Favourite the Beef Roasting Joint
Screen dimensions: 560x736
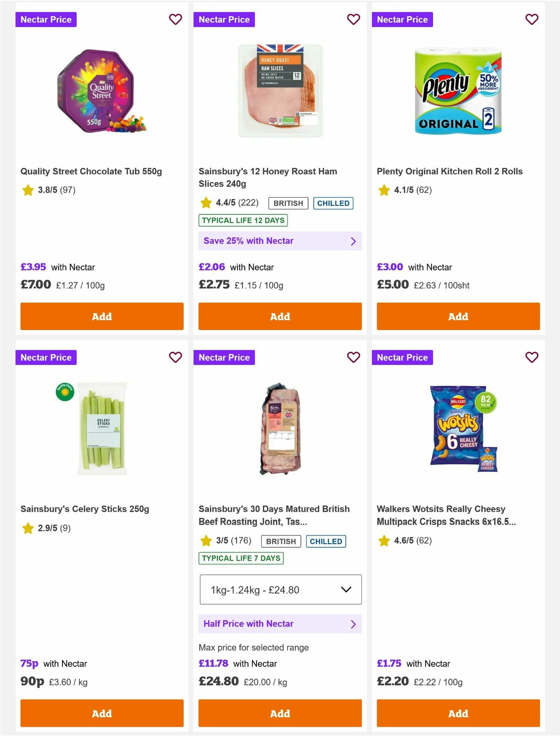point(354,357)
